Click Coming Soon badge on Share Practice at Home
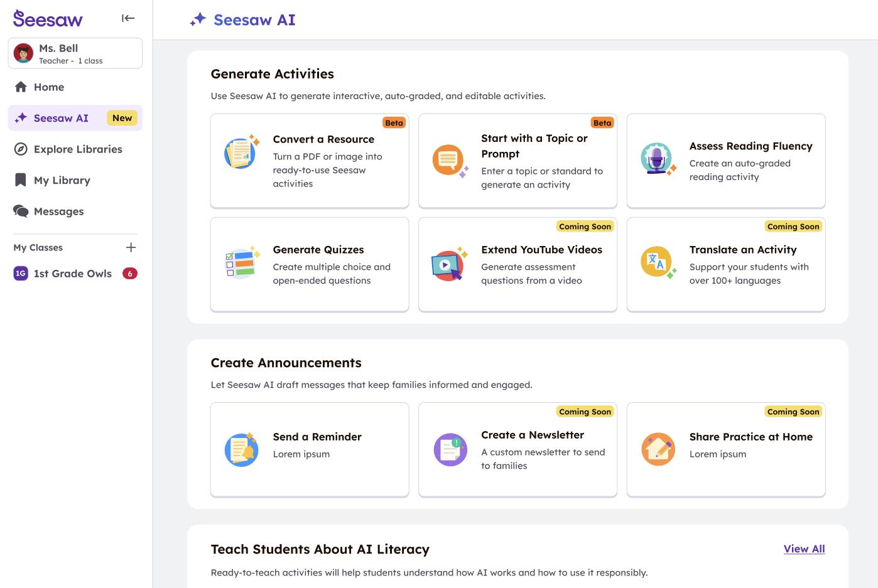 click(793, 412)
